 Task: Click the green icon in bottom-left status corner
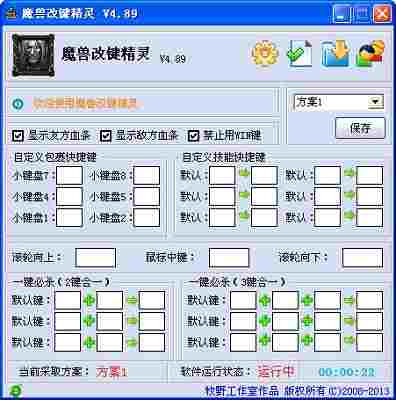16,390
